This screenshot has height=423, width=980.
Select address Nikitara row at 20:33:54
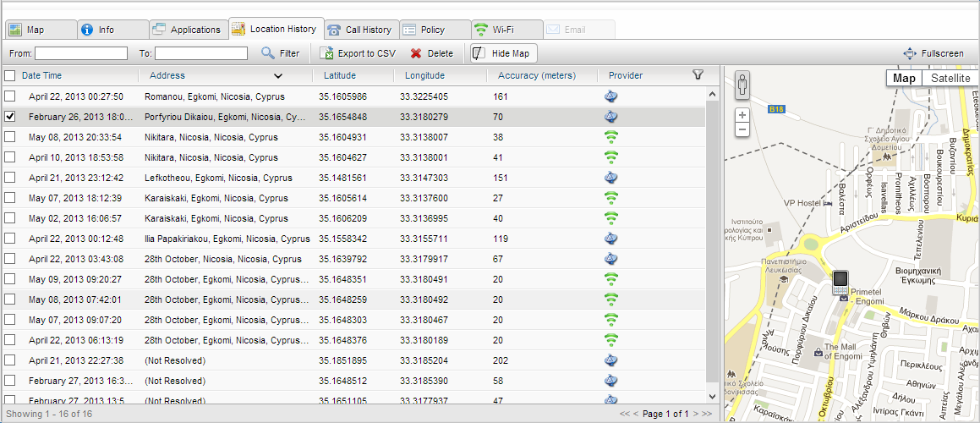pos(211,137)
